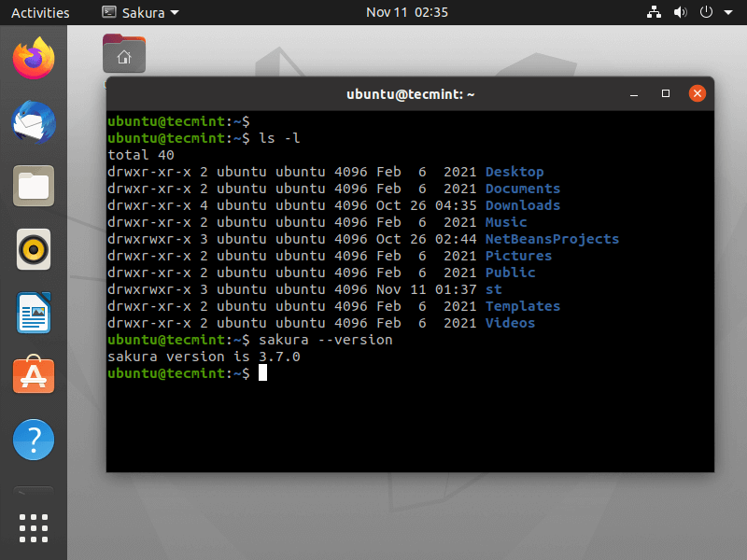
Task: Click permissions drwxrwxr-x in NetBeansProjects row
Action: pos(149,239)
